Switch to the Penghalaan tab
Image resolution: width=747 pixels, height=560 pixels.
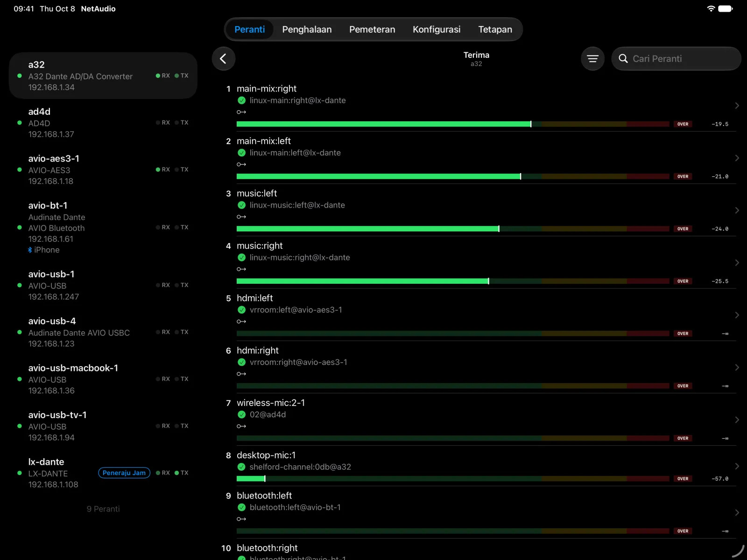[307, 29]
